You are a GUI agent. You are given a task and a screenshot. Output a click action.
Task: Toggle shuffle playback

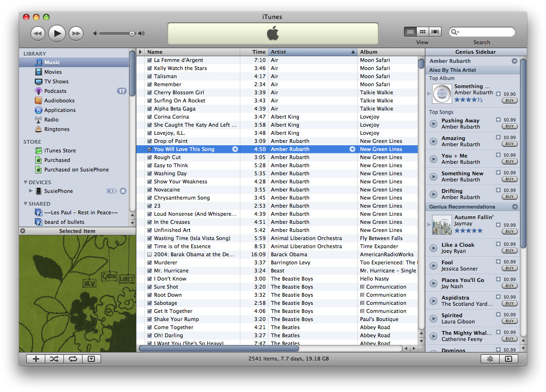point(54,359)
